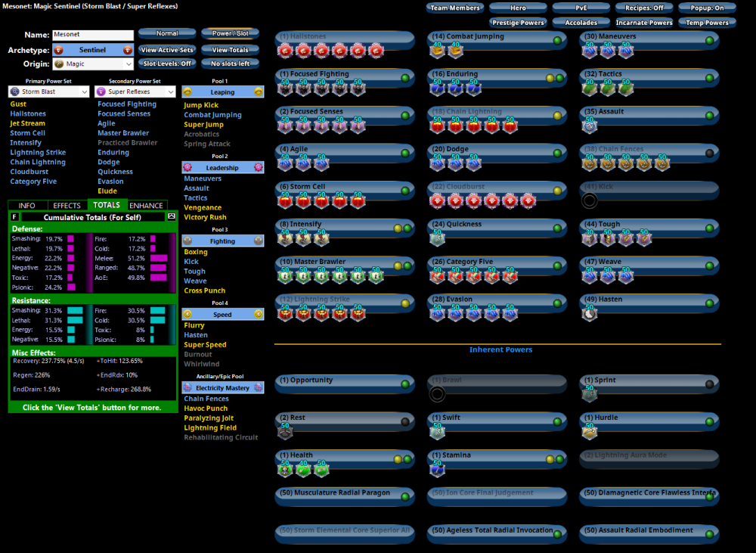Click the pop-out icon beside Cumulative Totals
This screenshot has height=553, width=756.
(172, 216)
